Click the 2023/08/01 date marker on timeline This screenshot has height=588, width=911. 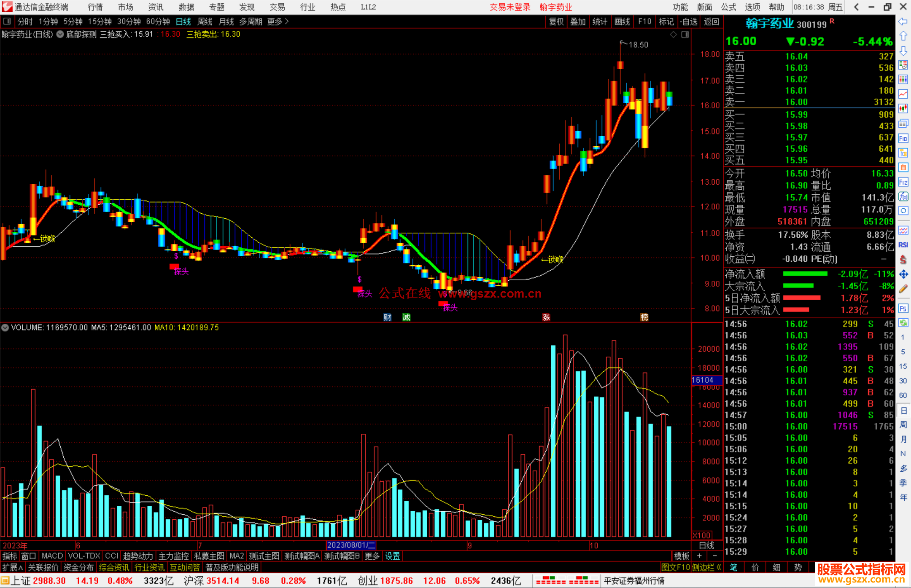(x=351, y=545)
